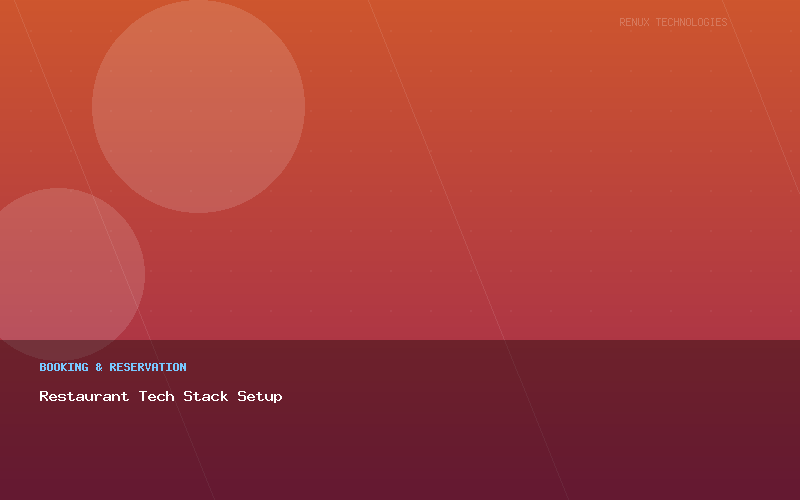The width and height of the screenshot is (800, 500).
Task: Click the first letter R of Restaurant
Action: [x=44, y=396]
